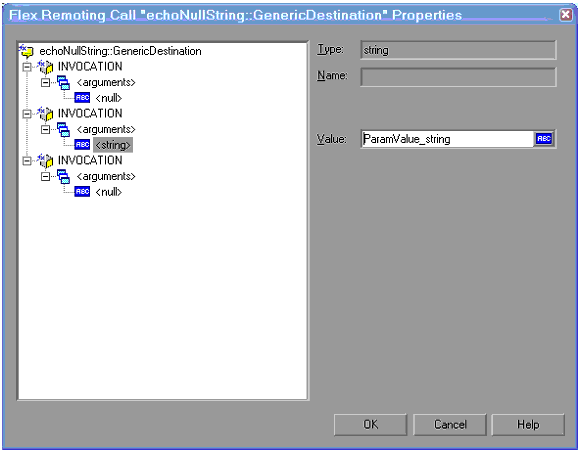Click arguments icon under first INVOCATION

click(63, 83)
